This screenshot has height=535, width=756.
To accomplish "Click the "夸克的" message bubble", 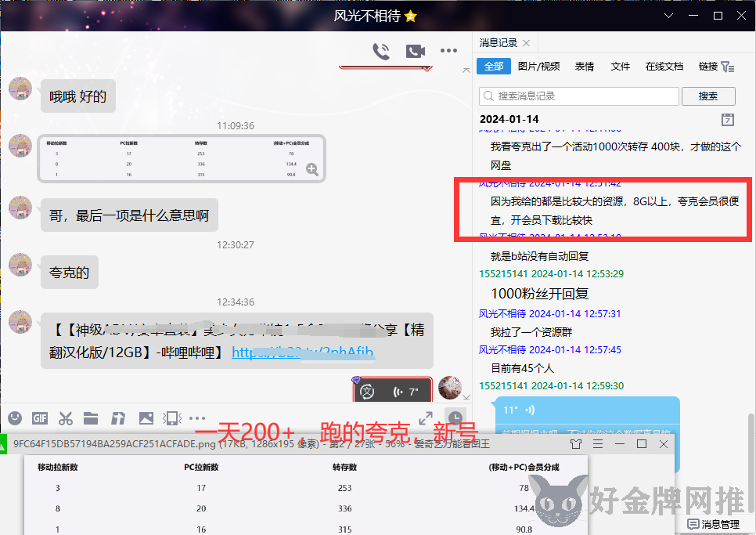I will pos(70,273).
